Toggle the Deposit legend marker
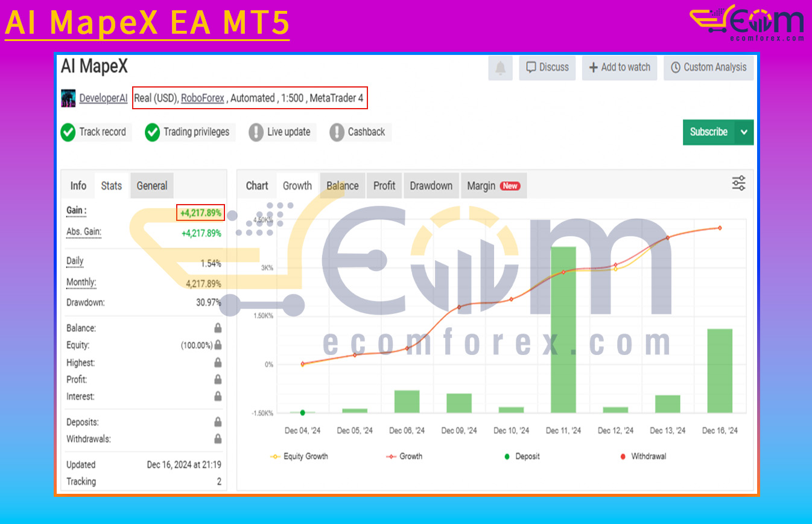Viewport: 812px width, 524px height. click(522, 456)
